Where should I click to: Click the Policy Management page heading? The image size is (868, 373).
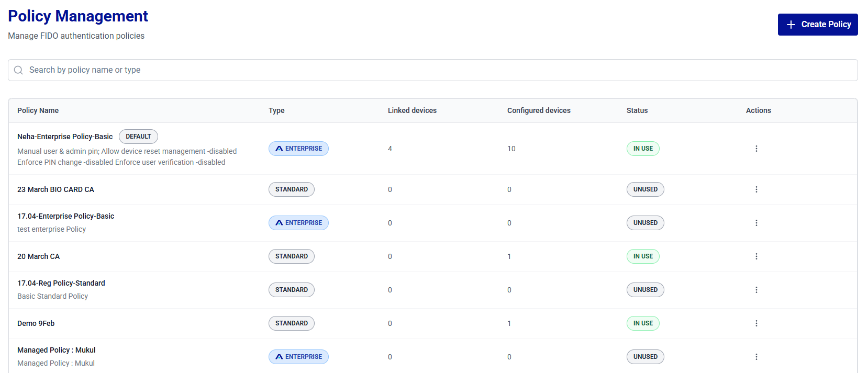78,16
